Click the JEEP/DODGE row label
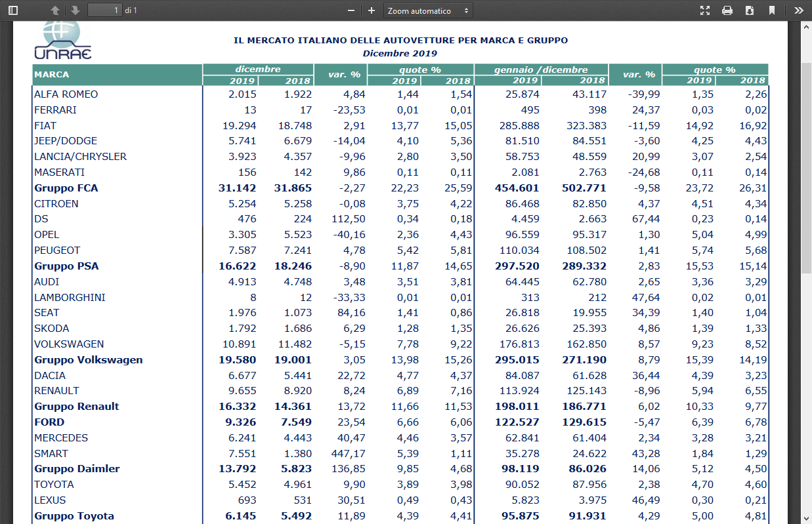The height and width of the screenshot is (524, 812). [x=66, y=141]
